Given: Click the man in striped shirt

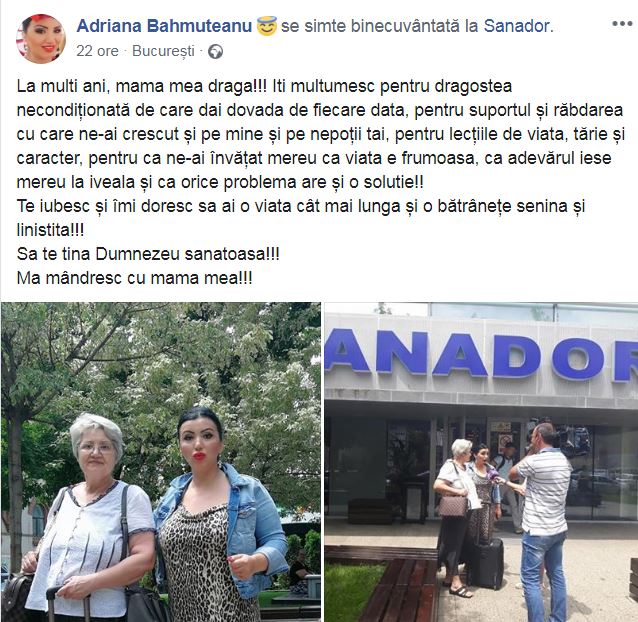Looking at the screenshot, I should (x=541, y=523).
